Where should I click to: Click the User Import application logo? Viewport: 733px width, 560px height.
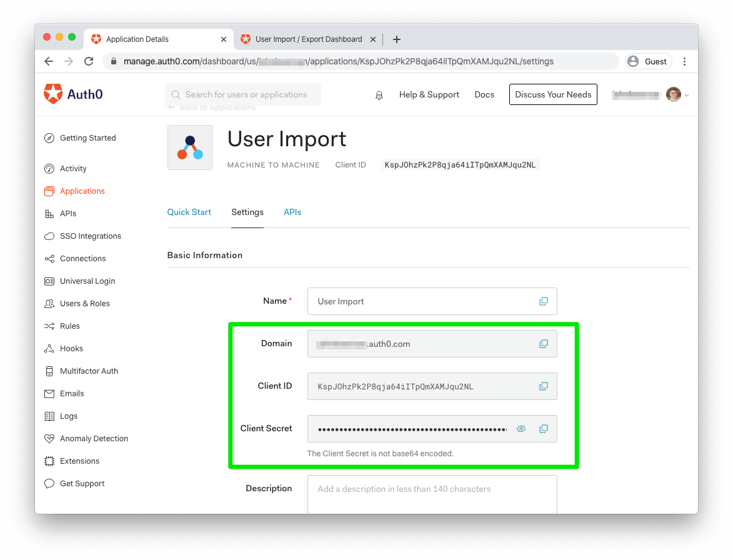tap(190, 147)
